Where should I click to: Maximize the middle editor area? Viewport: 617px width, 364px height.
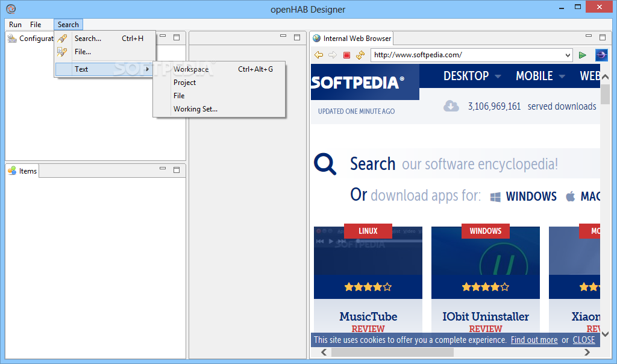[297, 37]
